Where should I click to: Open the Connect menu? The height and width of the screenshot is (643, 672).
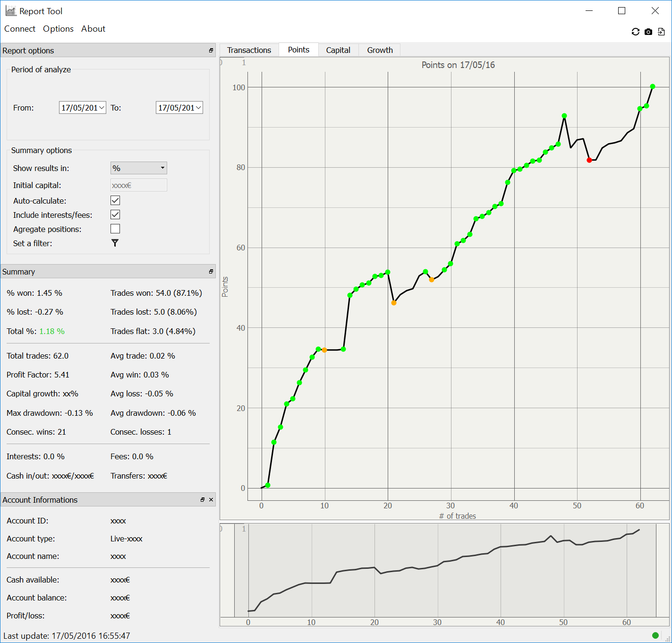(20, 29)
